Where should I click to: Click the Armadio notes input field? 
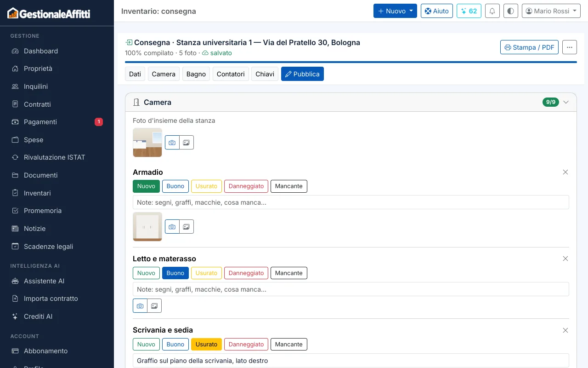pyautogui.click(x=351, y=202)
